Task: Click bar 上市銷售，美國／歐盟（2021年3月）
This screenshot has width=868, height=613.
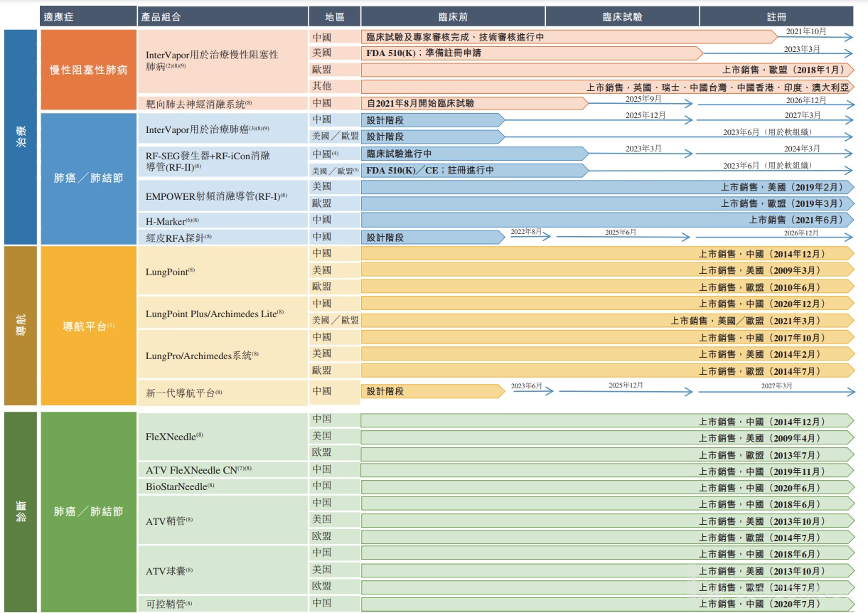Action: click(608, 321)
